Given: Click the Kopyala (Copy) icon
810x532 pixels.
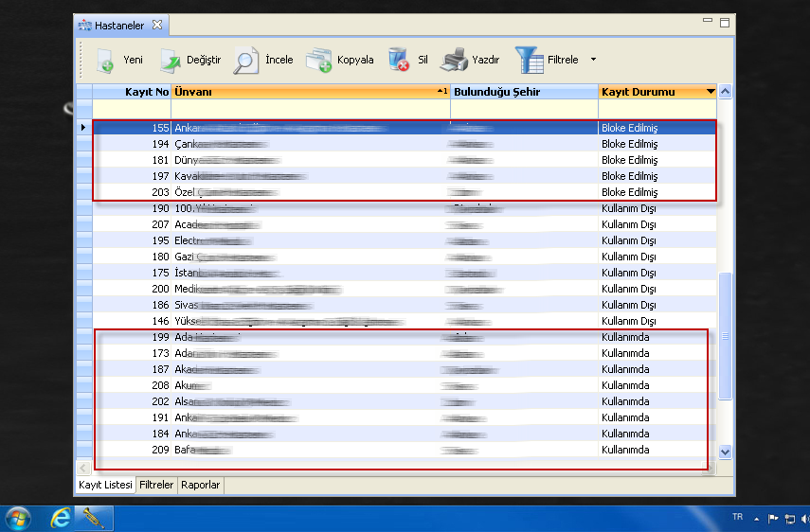Looking at the screenshot, I should click(319, 61).
